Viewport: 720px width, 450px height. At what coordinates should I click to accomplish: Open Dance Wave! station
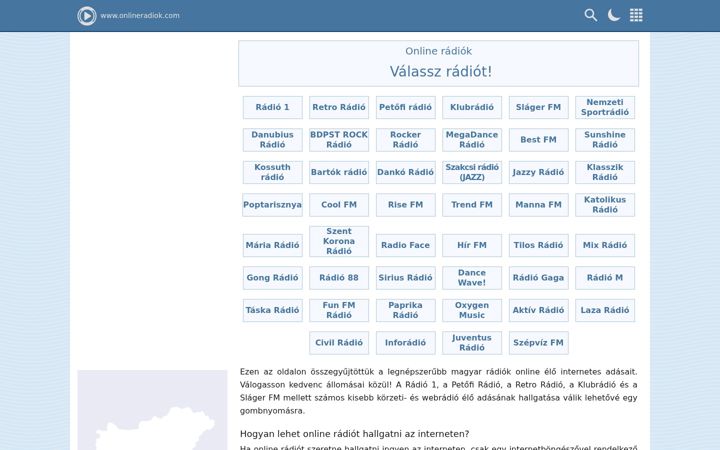[x=472, y=278]
